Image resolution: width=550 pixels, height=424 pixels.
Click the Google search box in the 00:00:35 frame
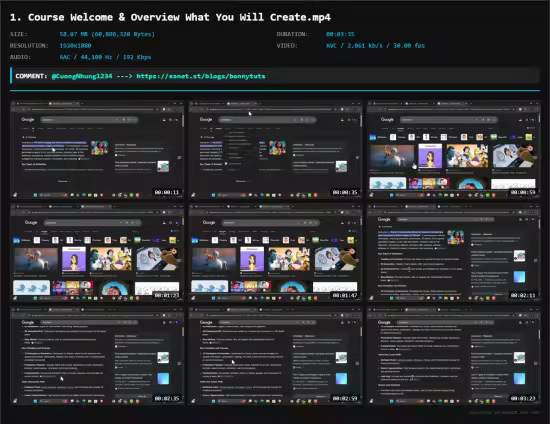[267, 120]
